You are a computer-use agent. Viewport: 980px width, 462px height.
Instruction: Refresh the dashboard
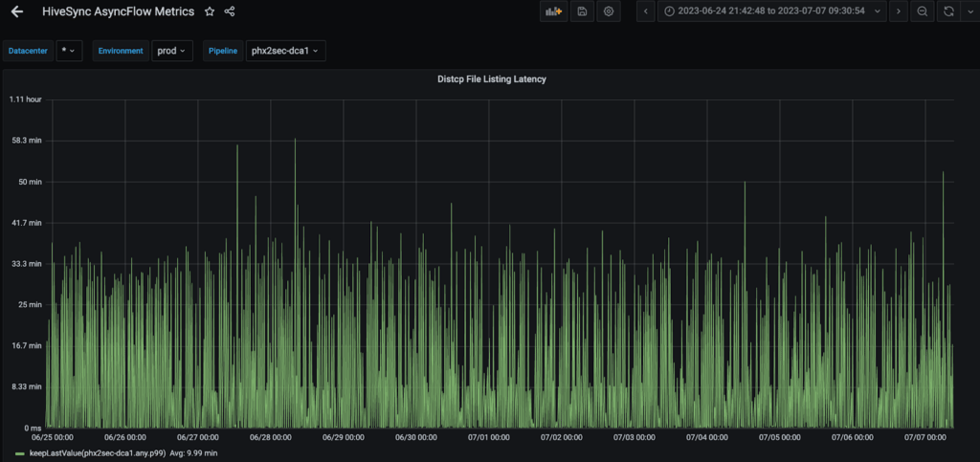(x=947, y=11)
